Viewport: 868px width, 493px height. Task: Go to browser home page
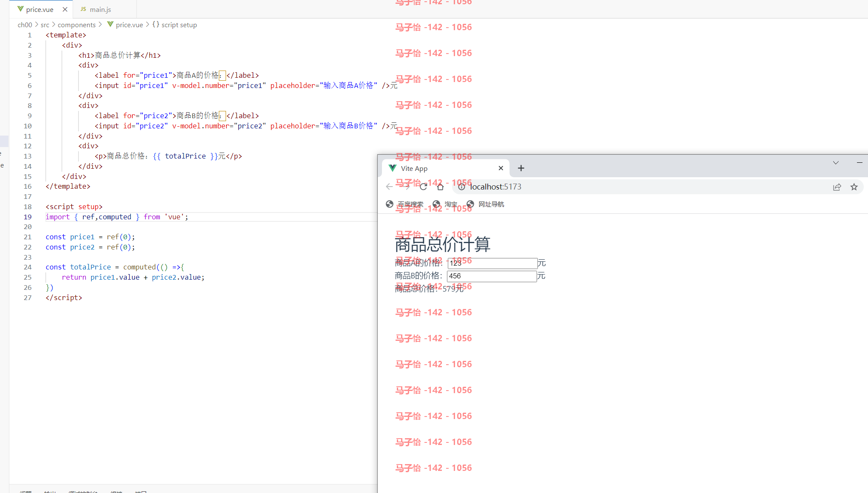[x=440, y=187]
